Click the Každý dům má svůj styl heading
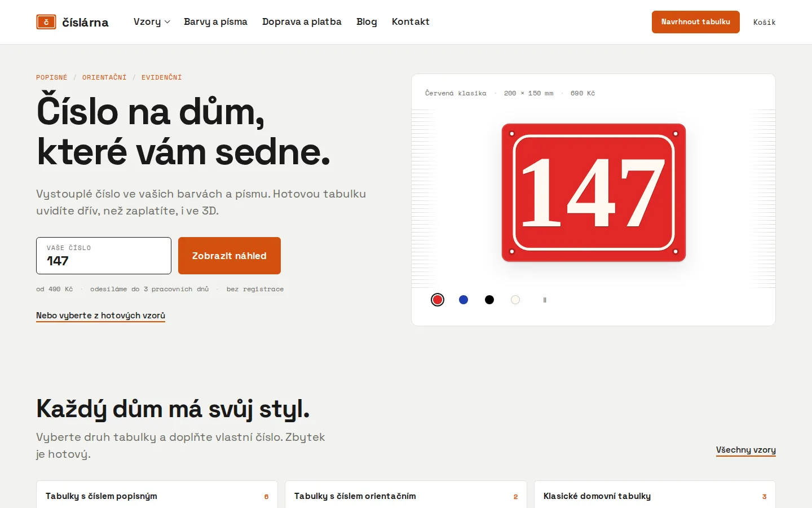Screen dimensions: 812x508 [173, 409]
